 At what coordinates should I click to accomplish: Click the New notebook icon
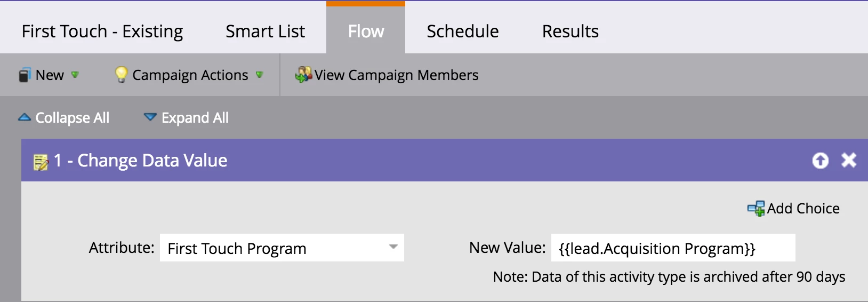pyautogui.click(x=25, y=75)
